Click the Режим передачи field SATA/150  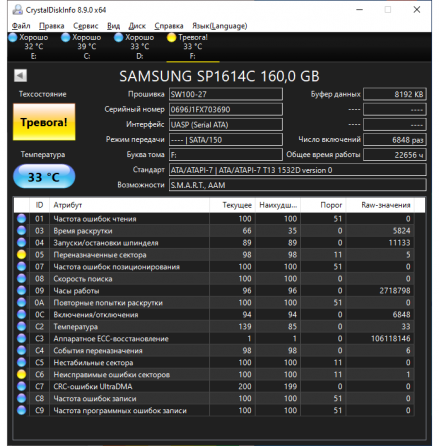tap(226, 140)
